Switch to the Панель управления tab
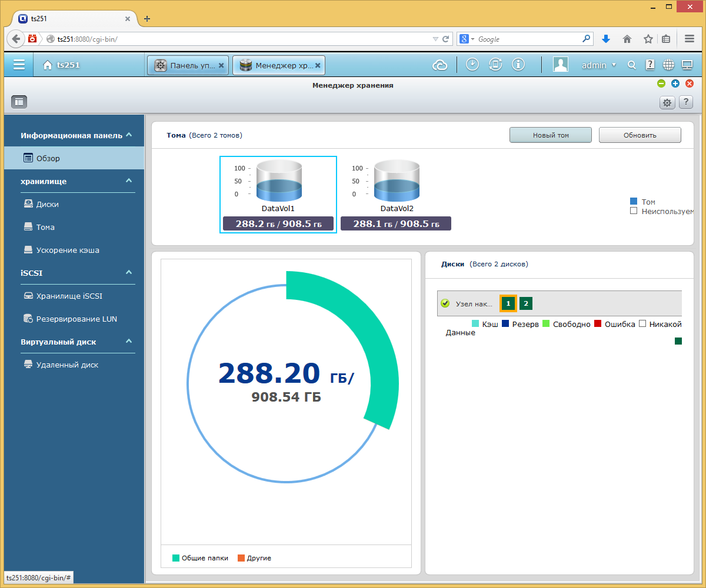The image size is (706, 588). click(188, 65)
